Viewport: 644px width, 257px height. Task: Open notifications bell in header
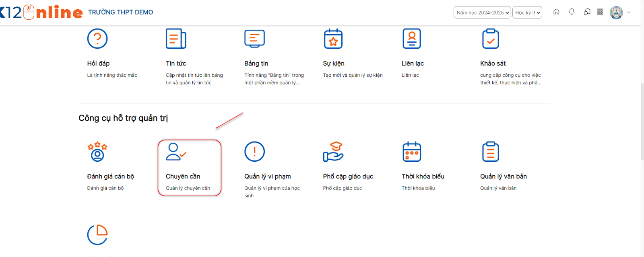pos(572,12)
